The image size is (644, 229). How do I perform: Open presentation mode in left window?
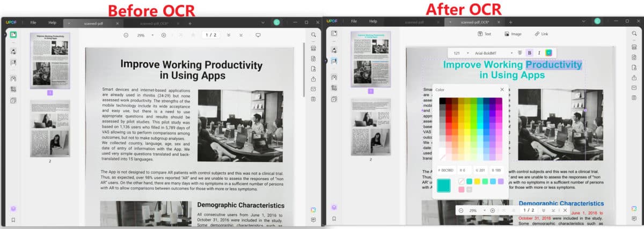258,35
